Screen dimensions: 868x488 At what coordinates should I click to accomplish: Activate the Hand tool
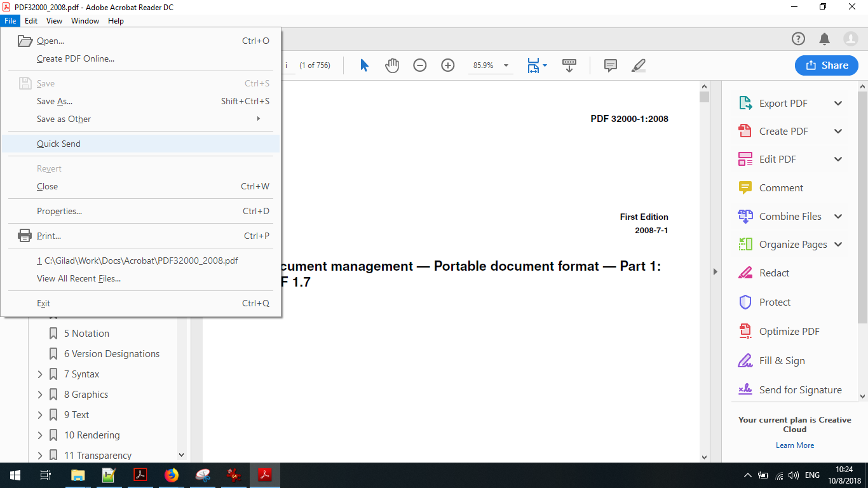(x=391, y=65)
